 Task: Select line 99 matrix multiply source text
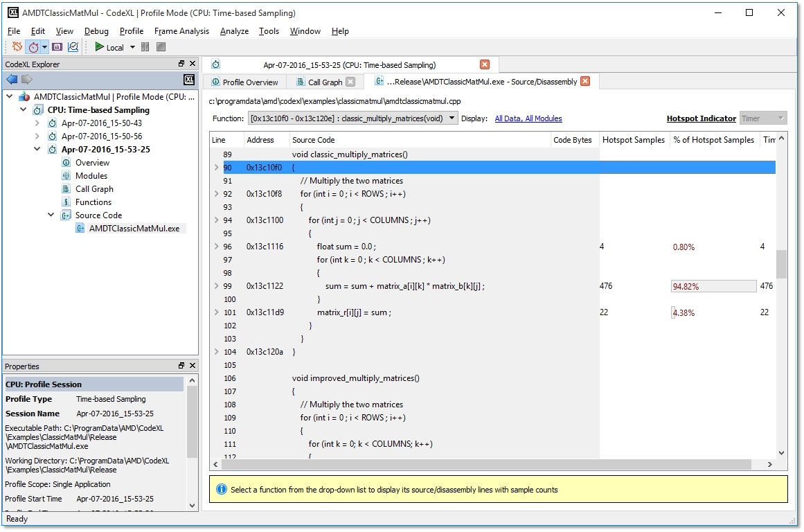[x=405, y=286]
